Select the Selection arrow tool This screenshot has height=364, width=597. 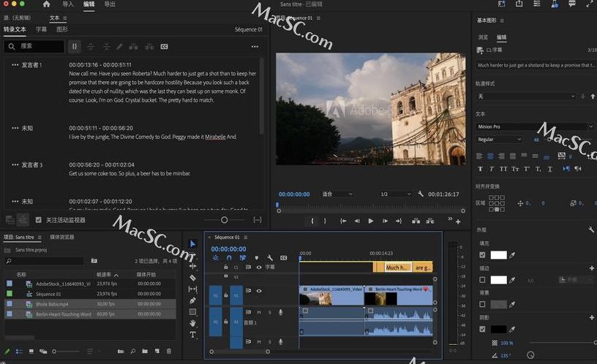click(x=192, y=244)
